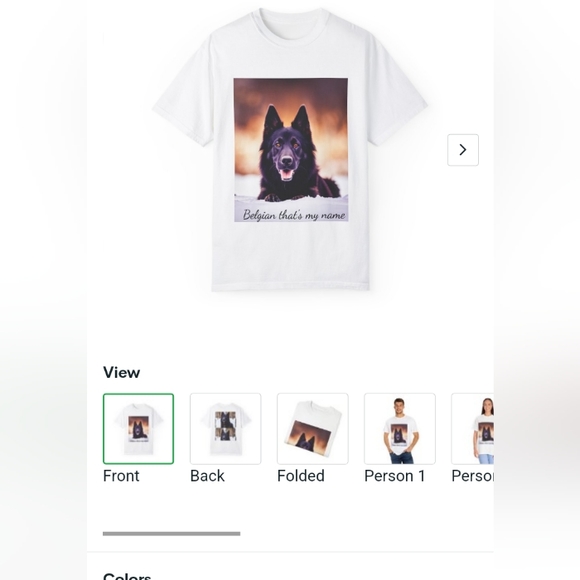Select the Folded view thumbnail
Viewport: 580px width, 580px height.
point(313,428)
